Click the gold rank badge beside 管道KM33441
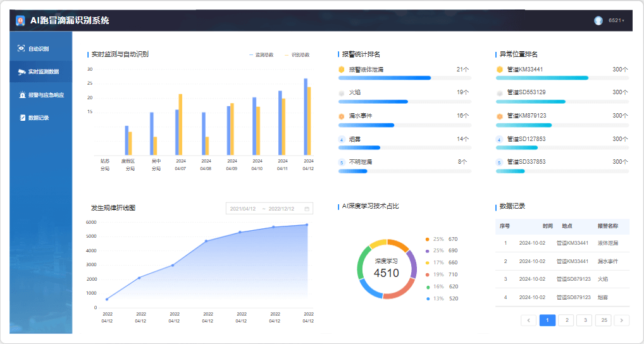644x344 pixels. [499, 70]
